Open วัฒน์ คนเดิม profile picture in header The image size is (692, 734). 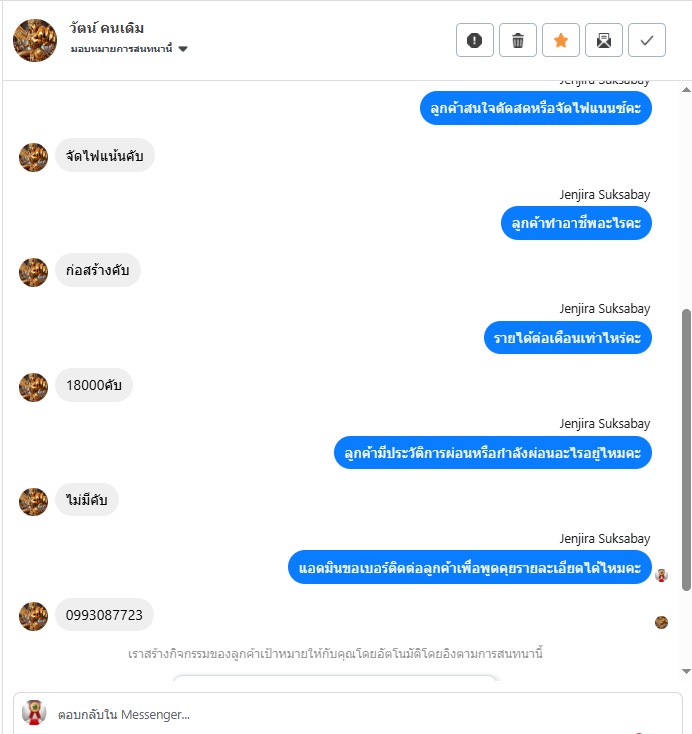(35, 40)
